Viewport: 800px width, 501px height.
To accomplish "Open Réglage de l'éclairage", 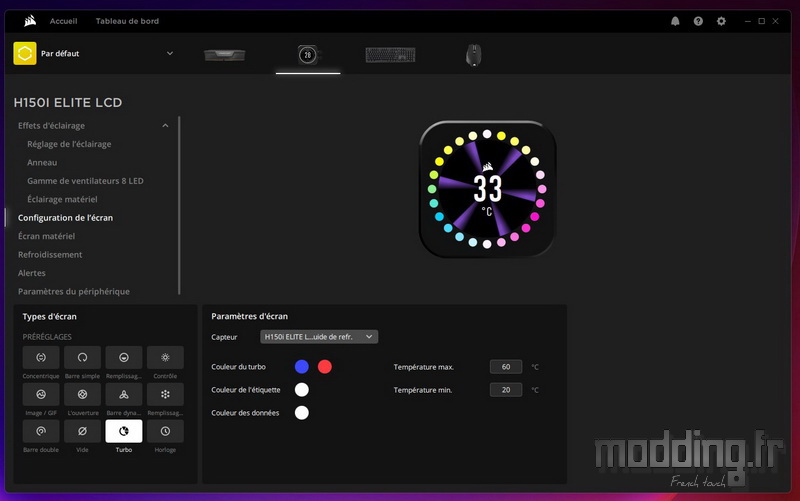I will (69, 144).
